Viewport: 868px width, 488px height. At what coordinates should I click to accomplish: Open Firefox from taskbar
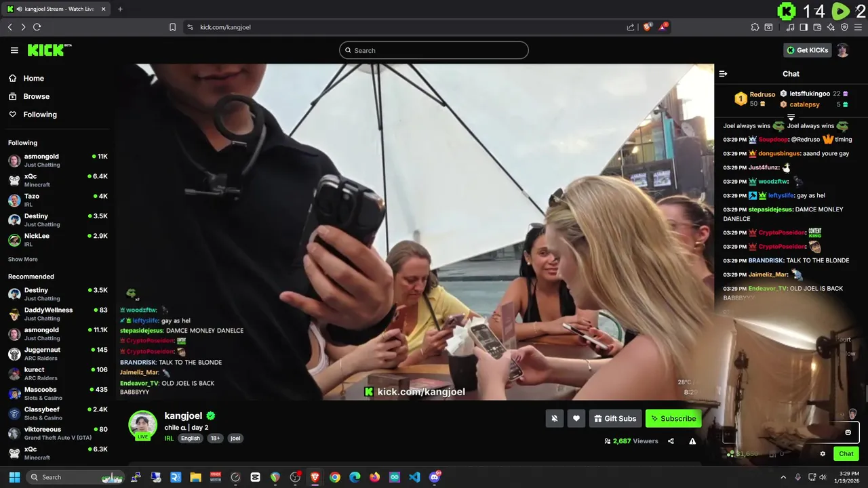click(374, 477)
